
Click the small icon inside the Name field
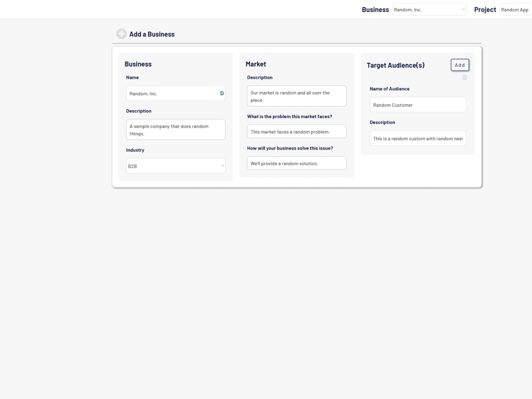coord(222,93)
